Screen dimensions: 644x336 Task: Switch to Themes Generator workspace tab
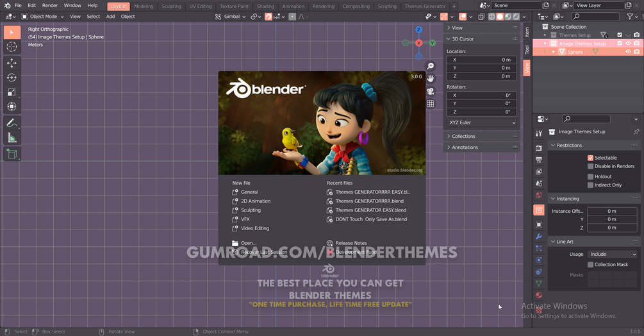pyautogui.click(x=425, y=6)
